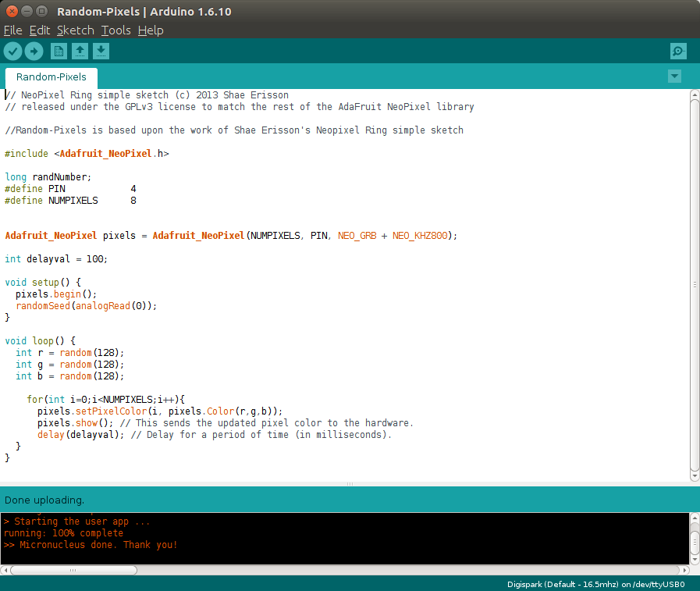Open the Edit menu
Screen dimensions: 700x591
coord(39,30)
